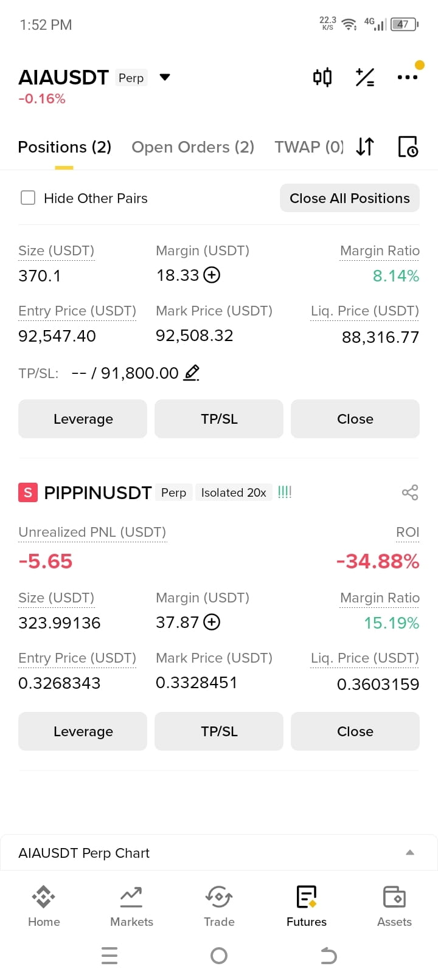Edit the TP/SL 91,800.00 pencil icon
The height and width of the screenshot is (980, 438).
[192, 373]
